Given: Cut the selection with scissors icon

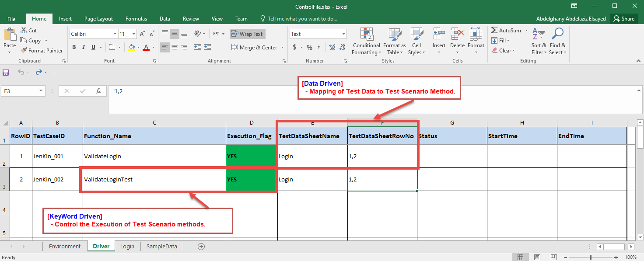Looking at the screenshot, I should [x=28, y=31].
